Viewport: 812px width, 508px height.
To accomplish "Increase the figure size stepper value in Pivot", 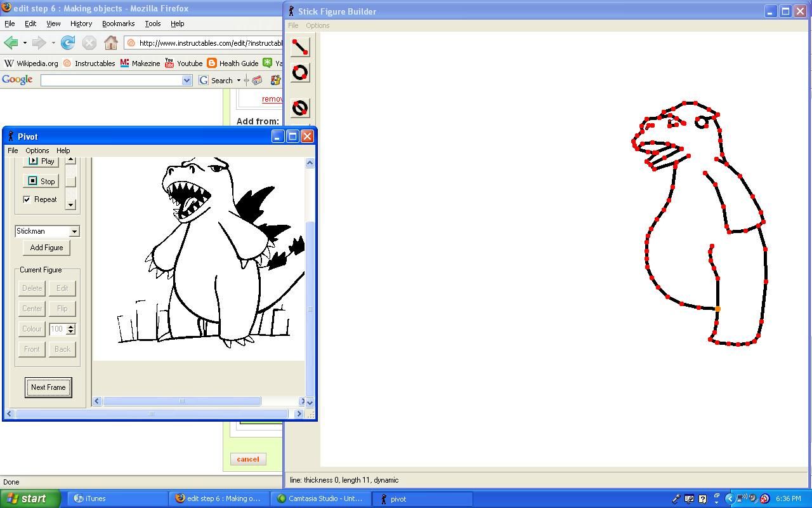I will [x=70, y=326].
